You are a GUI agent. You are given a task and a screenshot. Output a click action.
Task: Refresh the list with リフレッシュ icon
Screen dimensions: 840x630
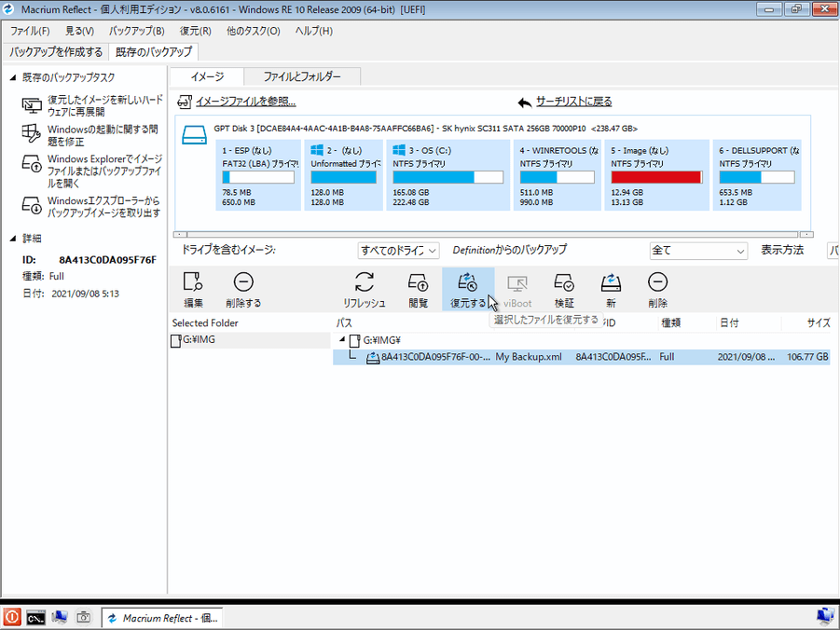(x=365, y=281)
